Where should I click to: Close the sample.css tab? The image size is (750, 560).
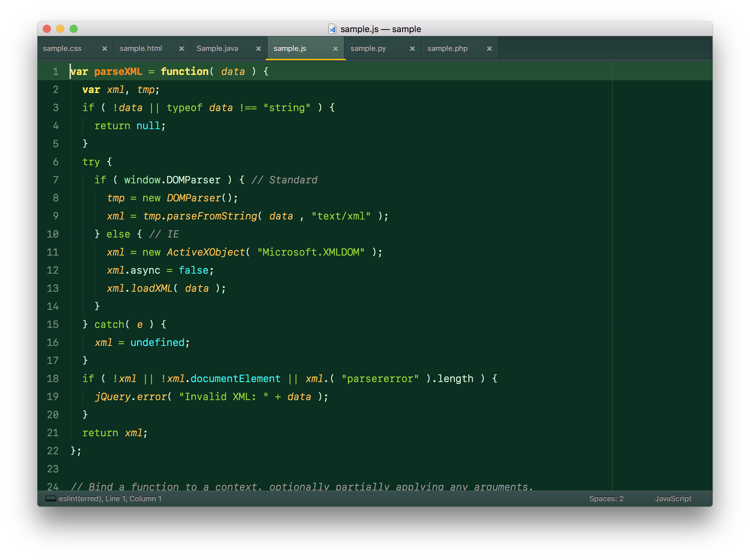click(x=105, y=49)
